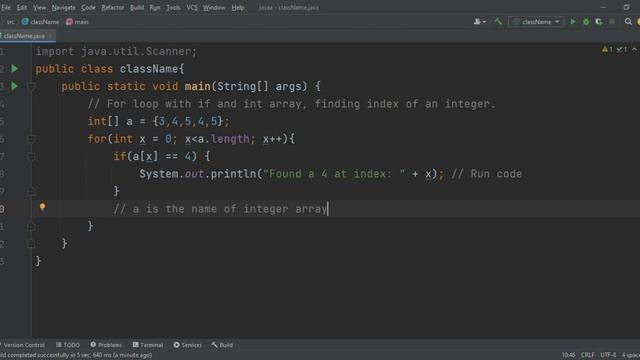Collapse the main method fold marker
Viewport: 640px width, 360px height.
point(31,87)
